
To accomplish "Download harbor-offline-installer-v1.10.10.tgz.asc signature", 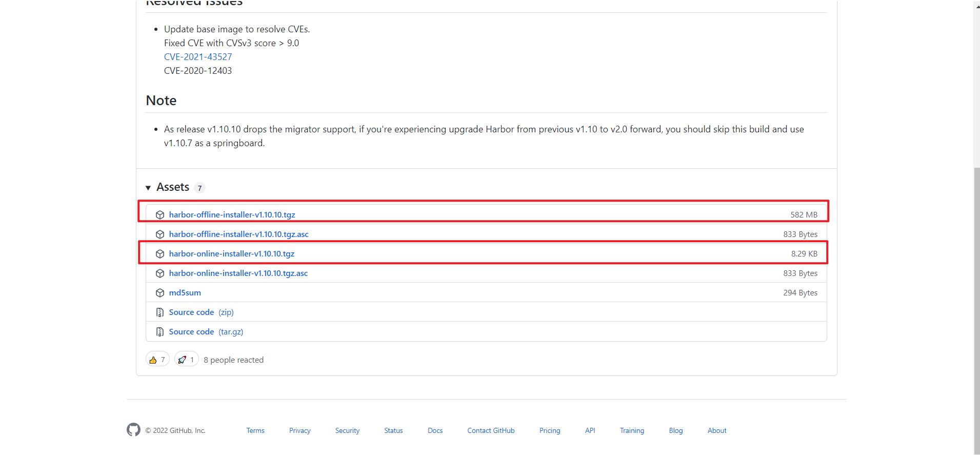I will [x=239, y=234].
